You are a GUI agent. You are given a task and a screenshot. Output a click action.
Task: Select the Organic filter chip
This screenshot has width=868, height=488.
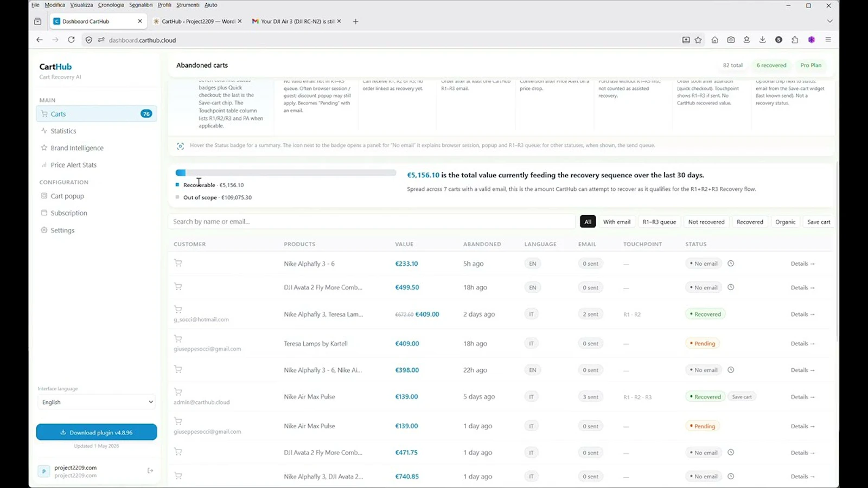(785, 222)
